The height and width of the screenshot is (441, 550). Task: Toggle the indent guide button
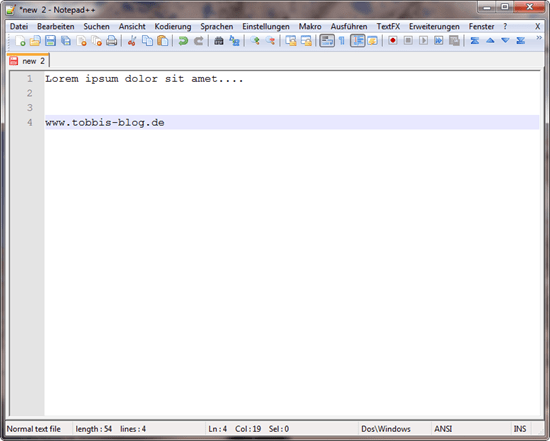(357, 41)
